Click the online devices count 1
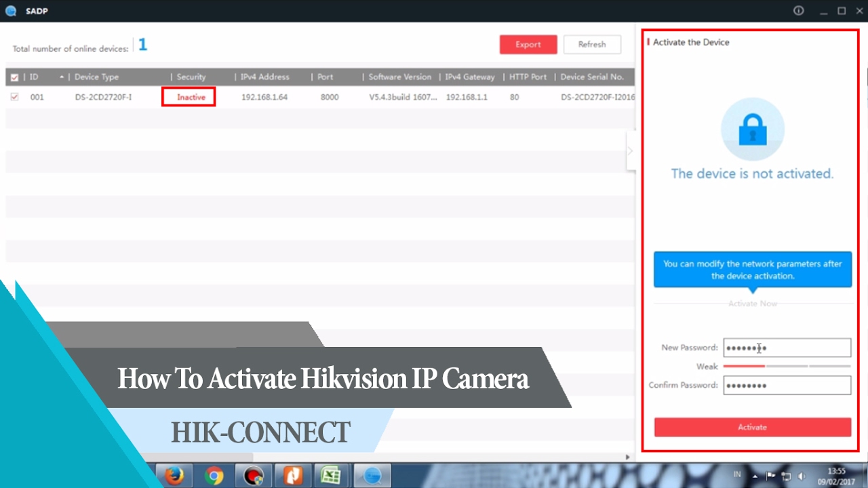The image size is (868, 488). click(143, 45)
